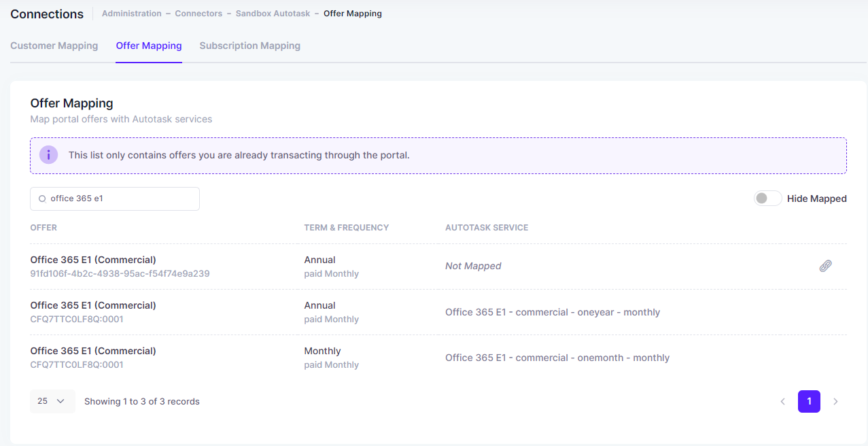Open Sandbox Autotask breadcrumb link
This screenshot has width=868, height=446.
pos(273,14)
